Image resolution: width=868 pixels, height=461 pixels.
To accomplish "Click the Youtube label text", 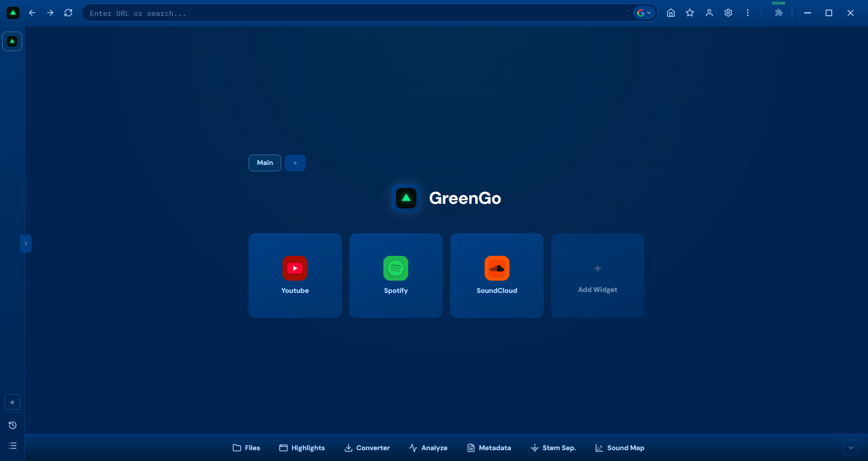I will point(295,291).
